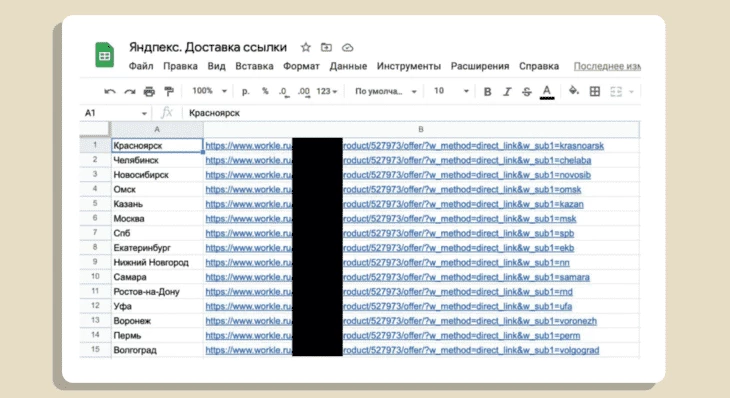The height and width of the screenshot is (398, 730).
Task: Print the spreadsheet
Action: [x=149, y=91]
